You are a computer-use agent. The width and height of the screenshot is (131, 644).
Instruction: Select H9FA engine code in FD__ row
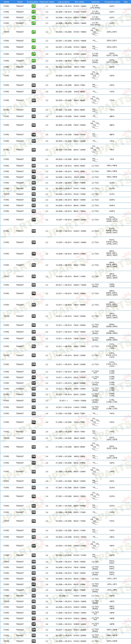(x=112, y=546)
